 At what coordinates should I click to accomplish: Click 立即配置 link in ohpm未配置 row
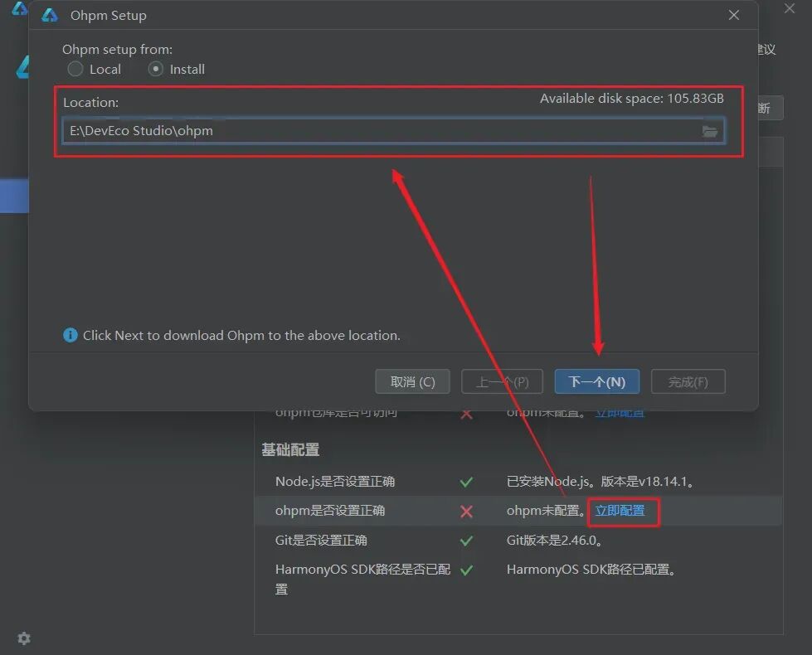tap(620, 511)
